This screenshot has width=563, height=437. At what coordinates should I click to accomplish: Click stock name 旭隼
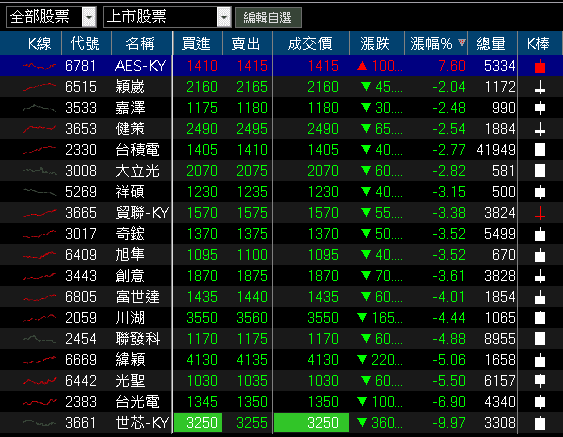tap(130, 255)
